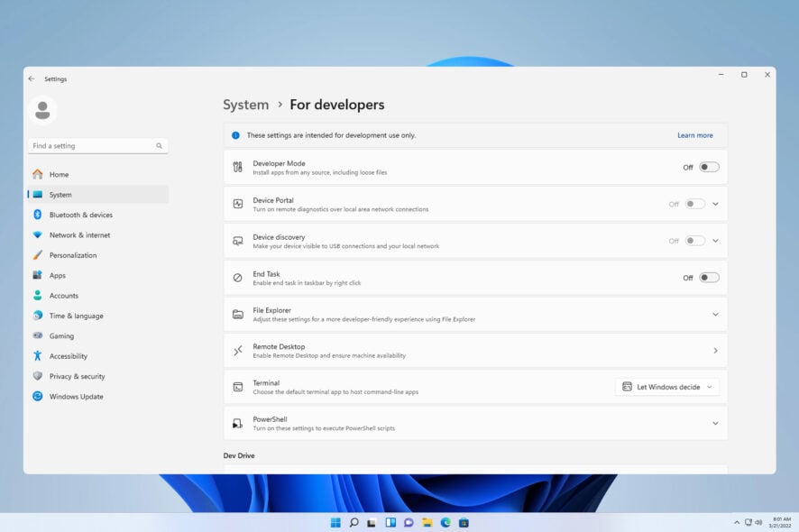The width and height of the screenshot is (799, 532).
Task: Open Remote Desktop settings
Action: [x=715, y=350]
